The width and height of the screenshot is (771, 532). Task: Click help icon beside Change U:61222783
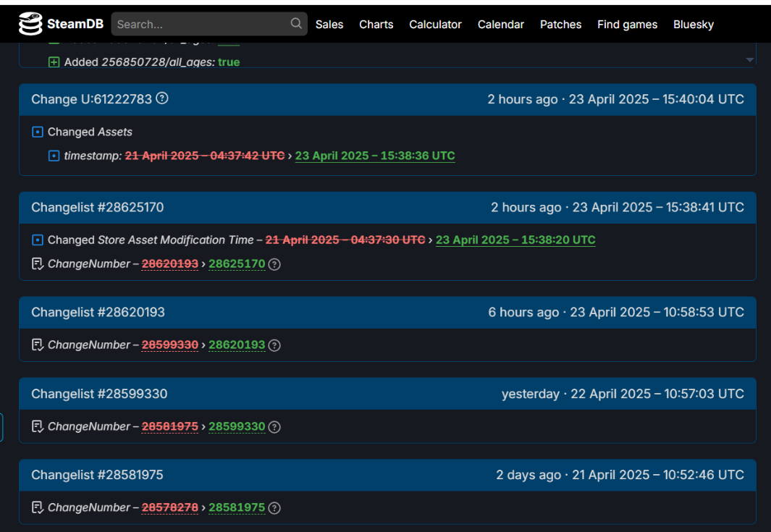point(162,98)
